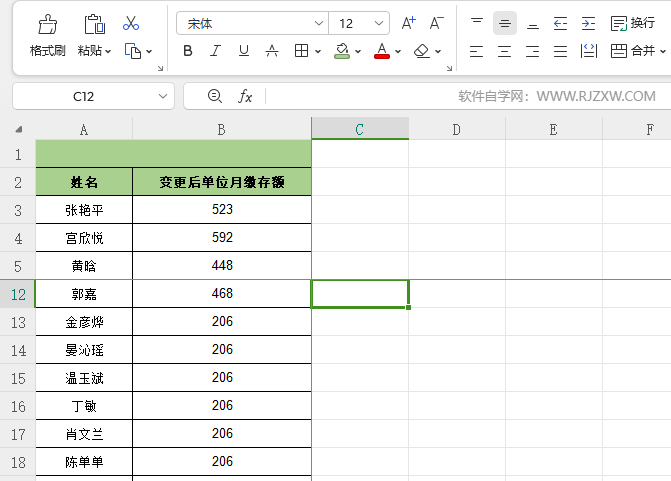Click the increase indent icon
671x481 pixels.
coord(588,23)
